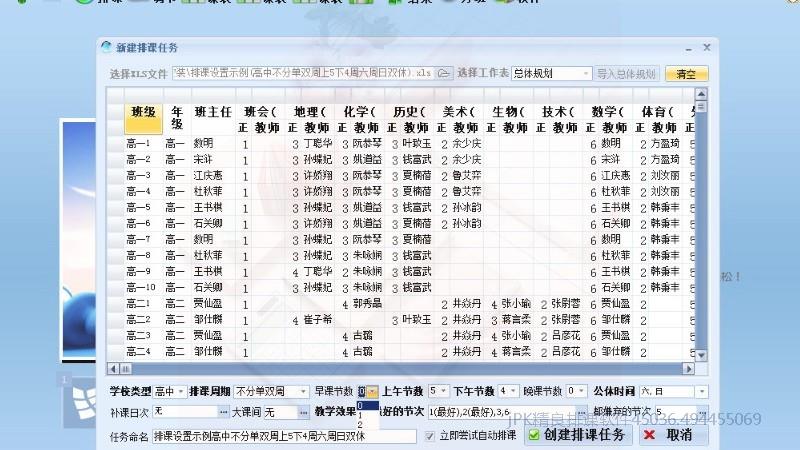Select the 技术( column header
The width and height of the screenshot is (800, 450).
[x=558, y=112]
